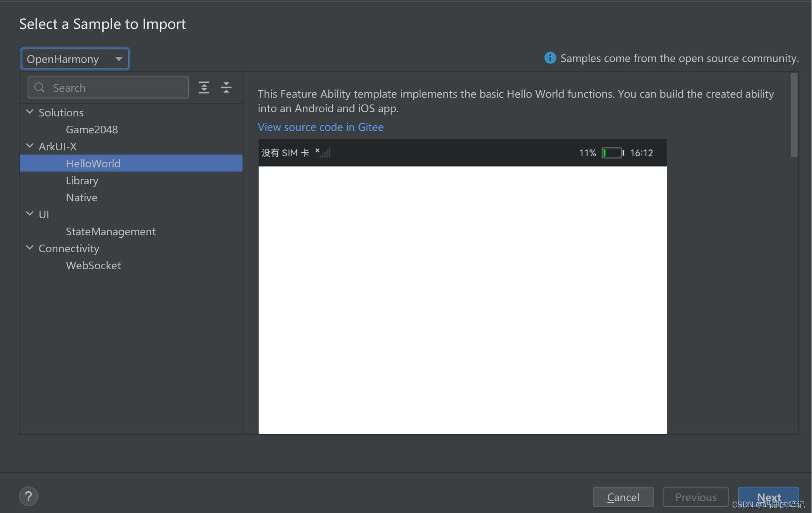Click the description panel vertical scrollbar
This screenshot has width=812, height=513.
[794, 115]
